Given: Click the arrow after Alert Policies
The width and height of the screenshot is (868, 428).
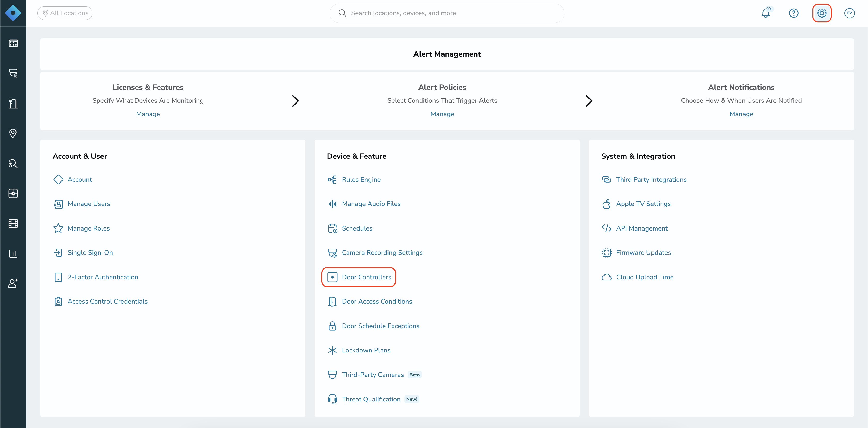Looking at the screenshot, I should [x=589, y=101].
